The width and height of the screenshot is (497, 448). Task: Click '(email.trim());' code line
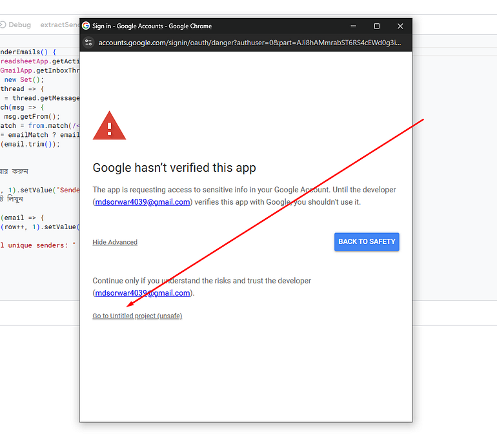(30, 144)
